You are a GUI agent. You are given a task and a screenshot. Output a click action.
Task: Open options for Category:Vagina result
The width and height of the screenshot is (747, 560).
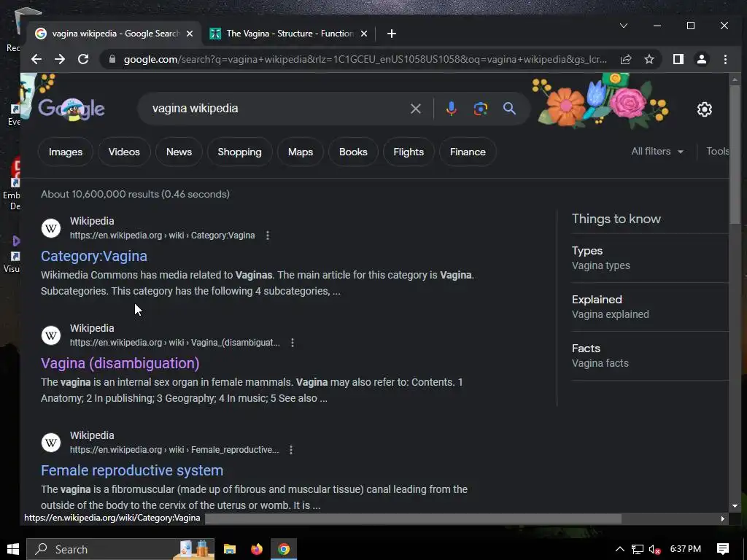tap(268, 236)
